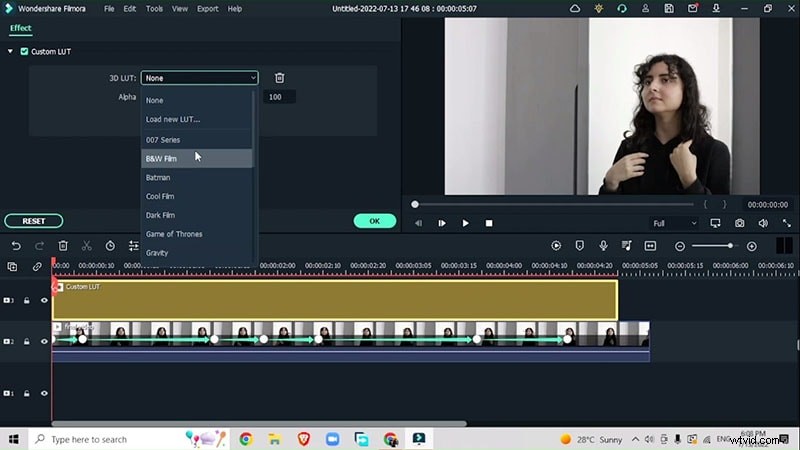
Task: Open the speed timer tool
Action: tap(110, 246)
